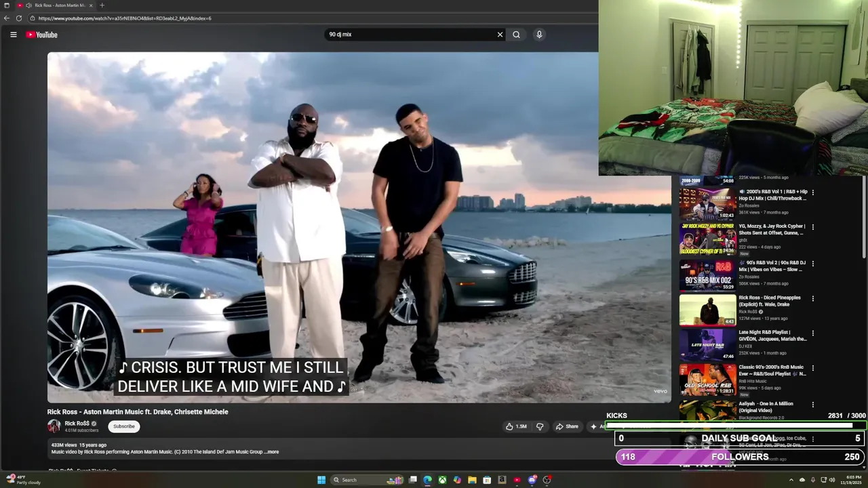The height and width of the screenshot is (488, 868).
Task: Open options for 'Aaliyah - One In A Million'
Action: click(x=812, y=405)
